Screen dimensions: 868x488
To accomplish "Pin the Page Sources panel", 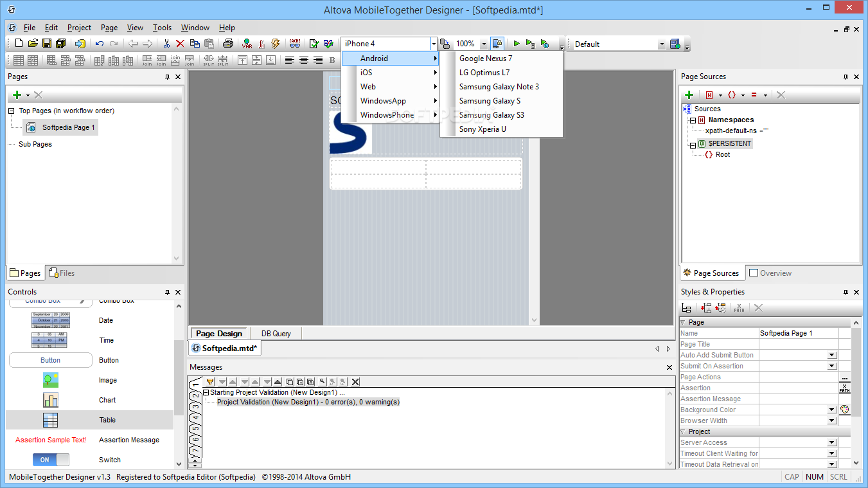I will coord(846,77).
